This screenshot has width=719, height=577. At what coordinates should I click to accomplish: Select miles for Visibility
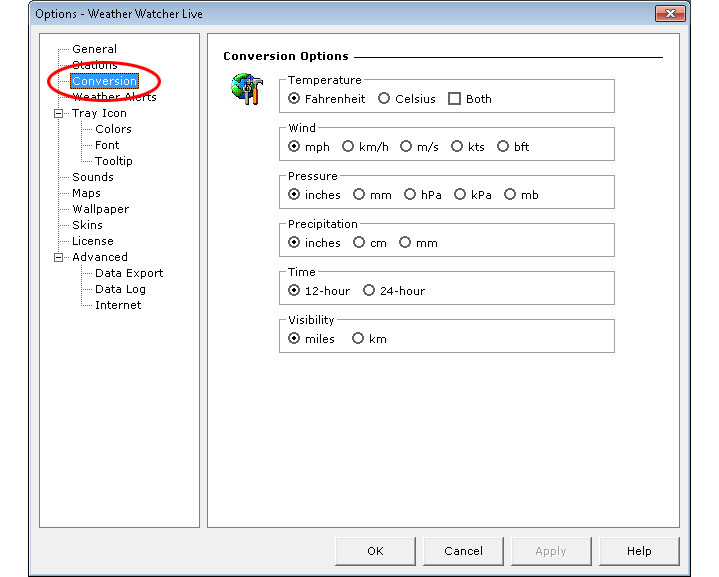point(294,338)
